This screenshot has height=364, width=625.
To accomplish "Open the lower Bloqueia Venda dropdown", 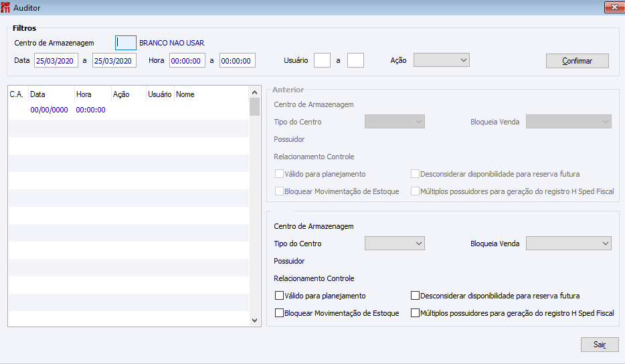I will pyautogui.click(x=568, y=243).
